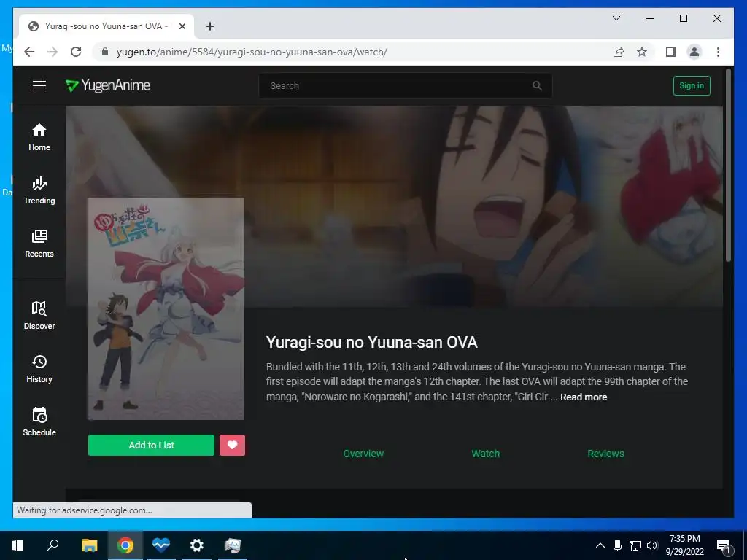
Task: Click the padlock site info icon
Action: click(x=105, y=52)
